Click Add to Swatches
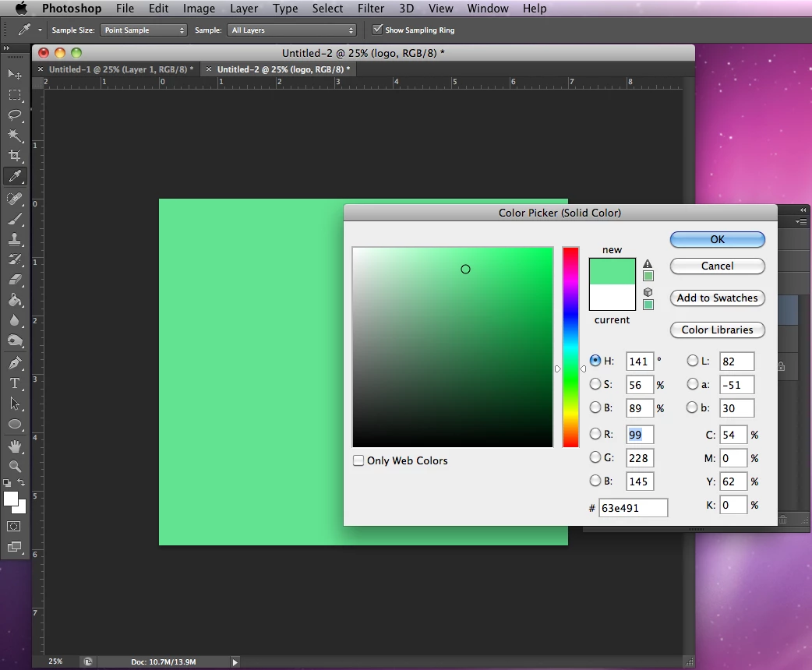Image resolution: width=812 pixels, height=670 pixels. pos(717,298)
